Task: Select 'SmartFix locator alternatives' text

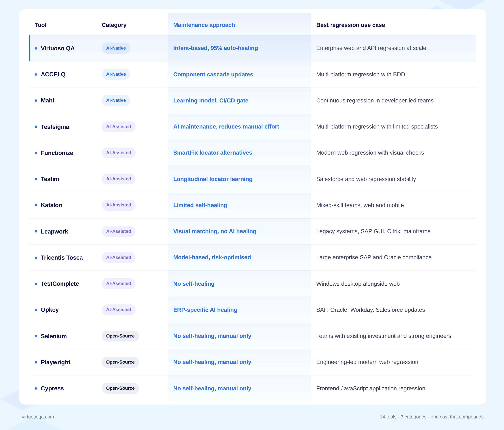Action: pos(213,153)
